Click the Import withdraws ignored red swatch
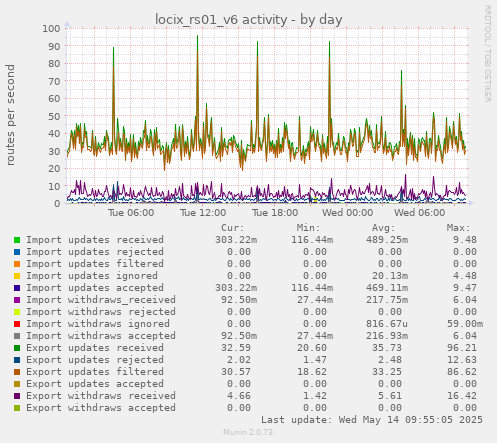This screenshot has height=443, width=497. [17, 324]
